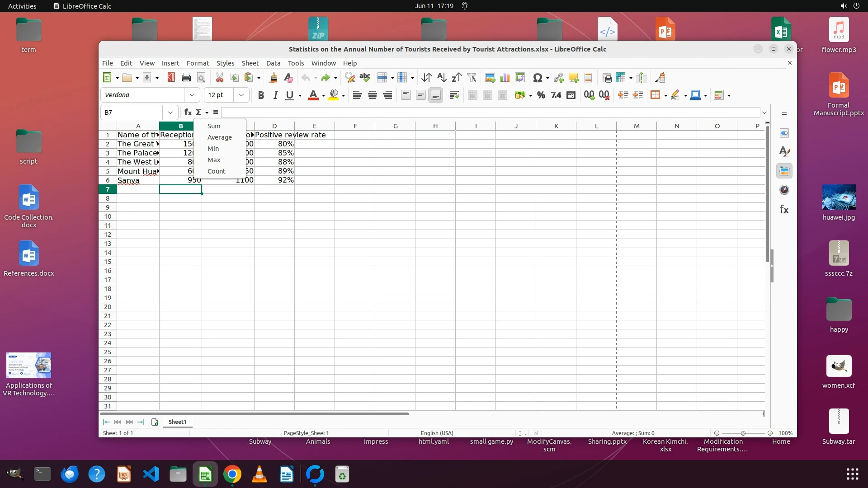
Task: Open the 12 pt font size dropdown
Action: pos(241,95)
